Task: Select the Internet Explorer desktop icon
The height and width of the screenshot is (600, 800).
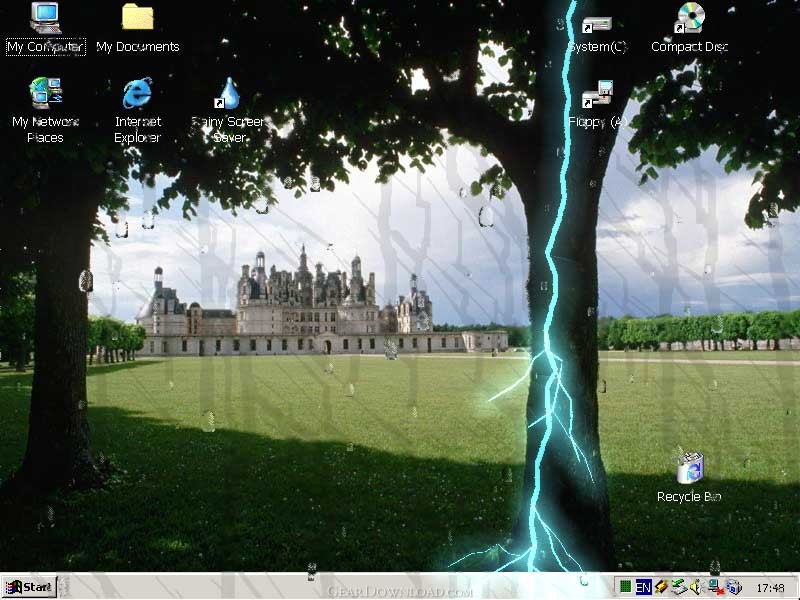Action: pos(138,110)
